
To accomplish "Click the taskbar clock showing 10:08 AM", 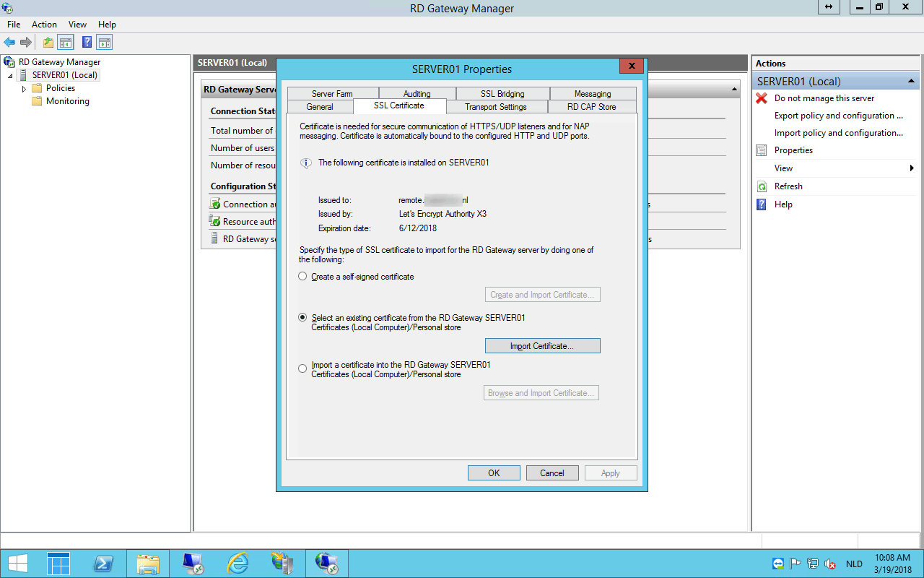I will tap(892, 564).
